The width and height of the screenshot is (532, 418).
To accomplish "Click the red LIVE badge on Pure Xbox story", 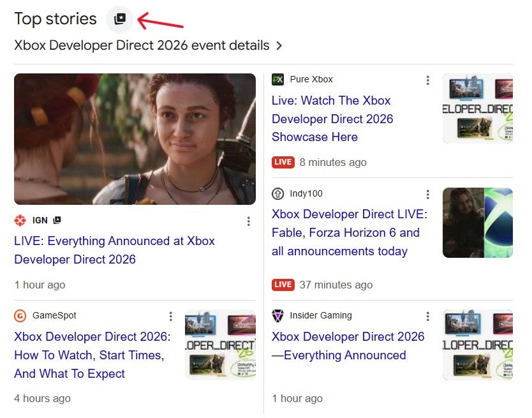I will 283,162.
